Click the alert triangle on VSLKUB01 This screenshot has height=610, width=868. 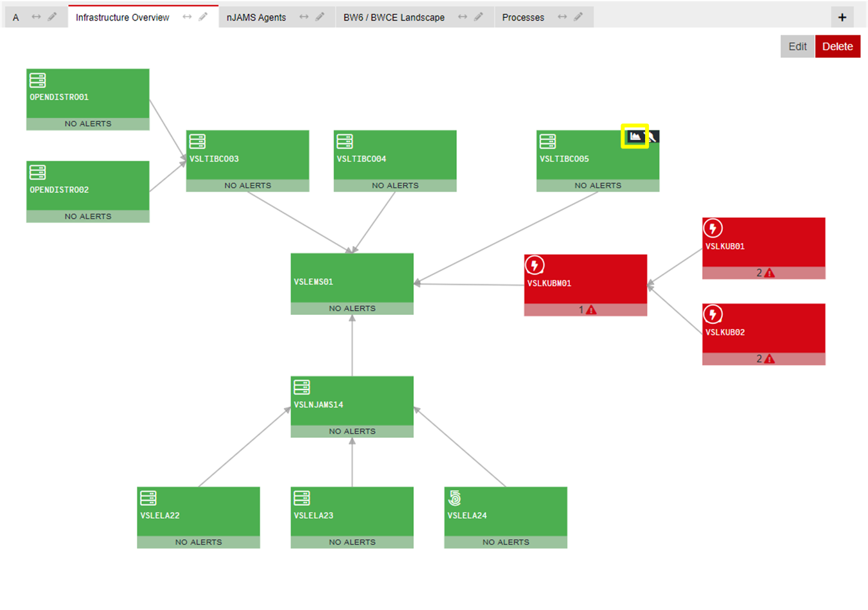(x=769, y=273)
